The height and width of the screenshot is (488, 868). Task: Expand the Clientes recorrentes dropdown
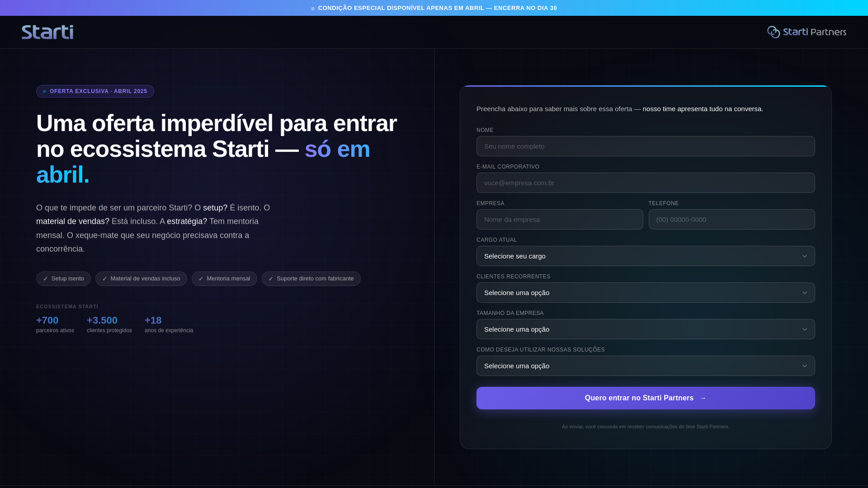coord(646,293)
